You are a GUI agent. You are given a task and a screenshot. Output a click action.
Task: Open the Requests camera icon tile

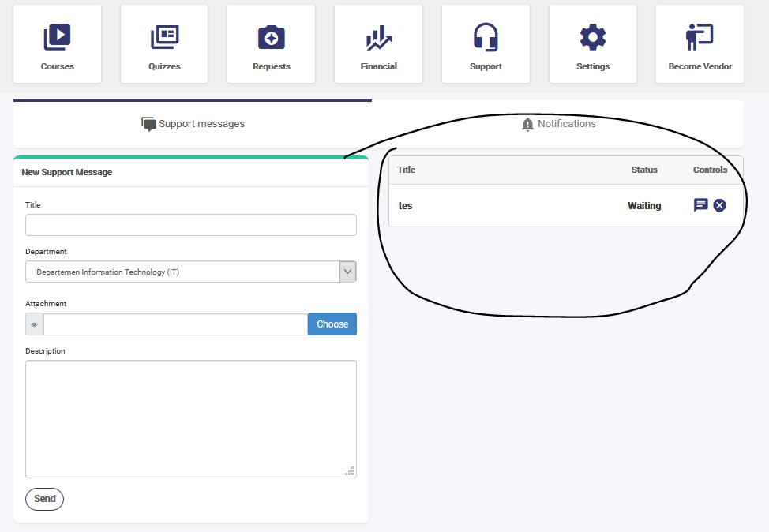[x=271, y=37]
